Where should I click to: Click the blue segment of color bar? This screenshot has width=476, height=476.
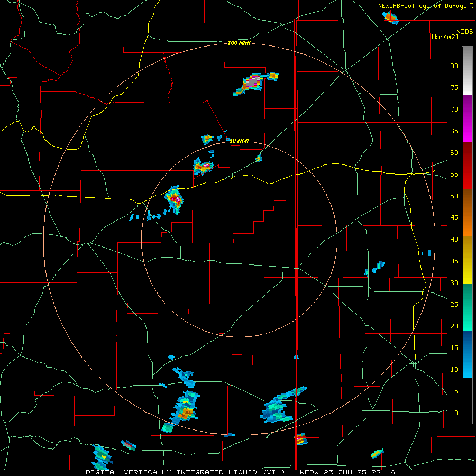[x=467, y=354]
